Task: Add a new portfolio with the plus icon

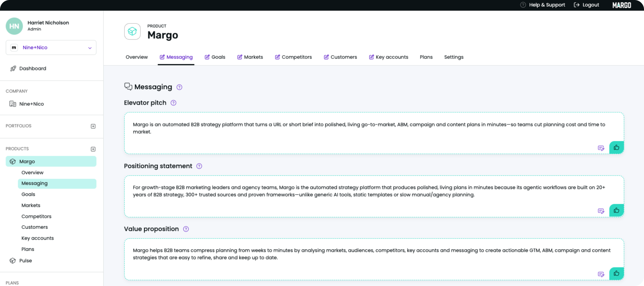Action: (93, 126)
